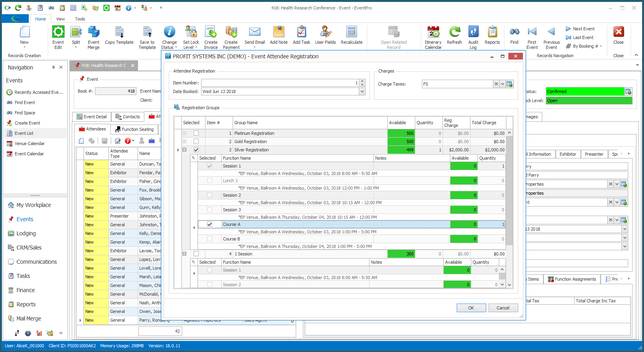Open Charge Taxes lookup table icon
644x352 pixels.
[x=510, y=84]
